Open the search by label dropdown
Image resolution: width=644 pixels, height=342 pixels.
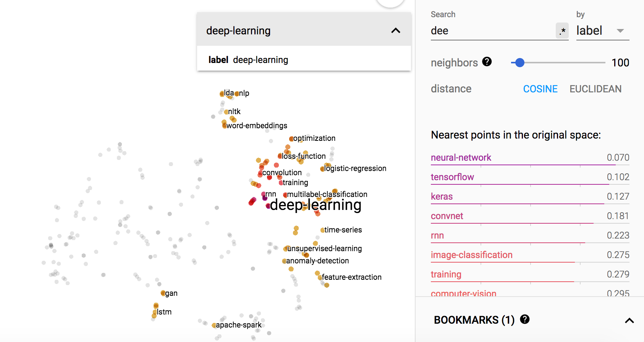click(602, 31)
